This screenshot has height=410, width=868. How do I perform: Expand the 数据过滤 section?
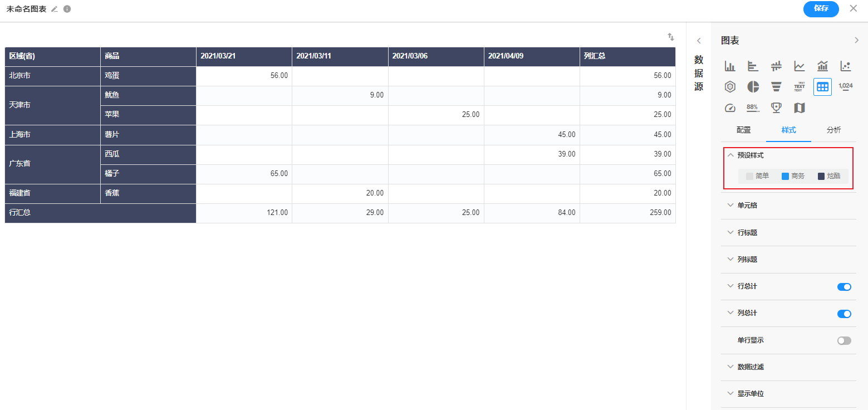pyautogui.click(x=751, y=367)
